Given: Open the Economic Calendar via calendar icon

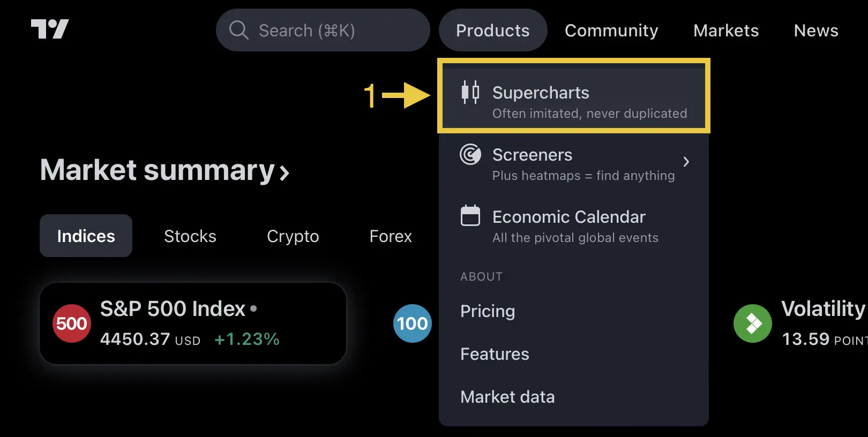Looking at the screenshot, I should (x=470, y=216).
